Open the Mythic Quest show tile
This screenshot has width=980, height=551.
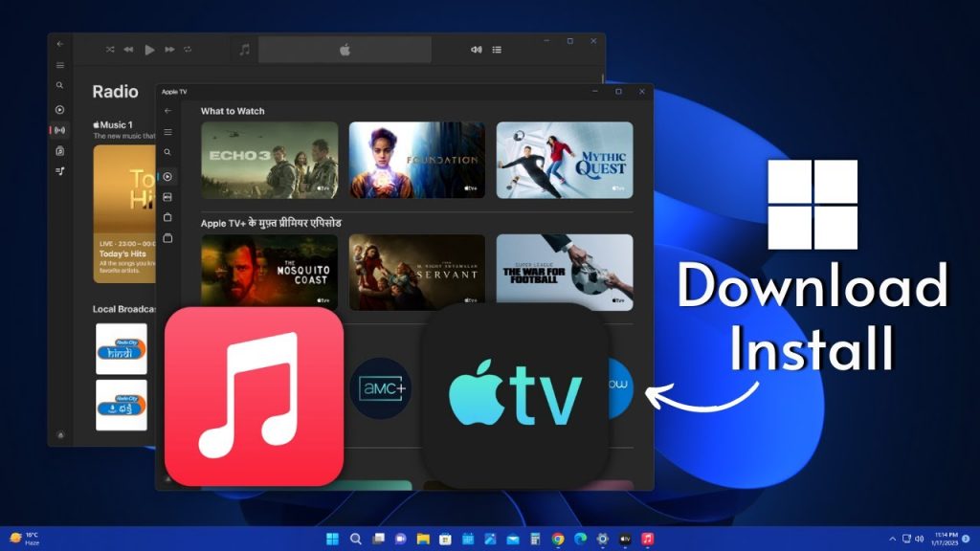565,160
